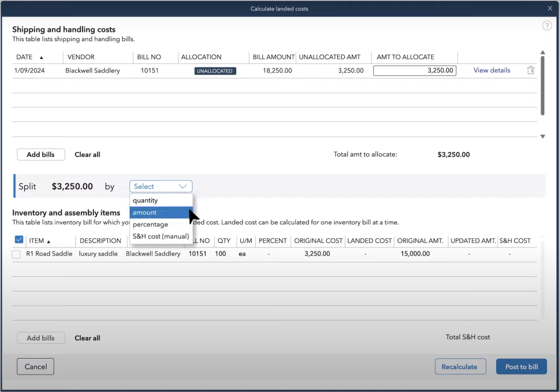The width and height of the screenshot is (560, 392).
Task: Click the scrollbar down arrow
Action: coord(542,136)
